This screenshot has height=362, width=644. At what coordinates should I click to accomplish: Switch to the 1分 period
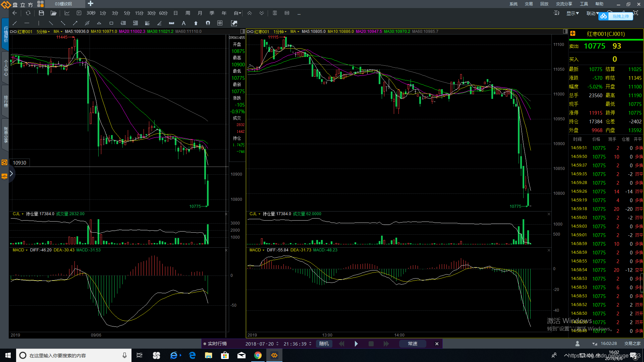coord(103,13)
